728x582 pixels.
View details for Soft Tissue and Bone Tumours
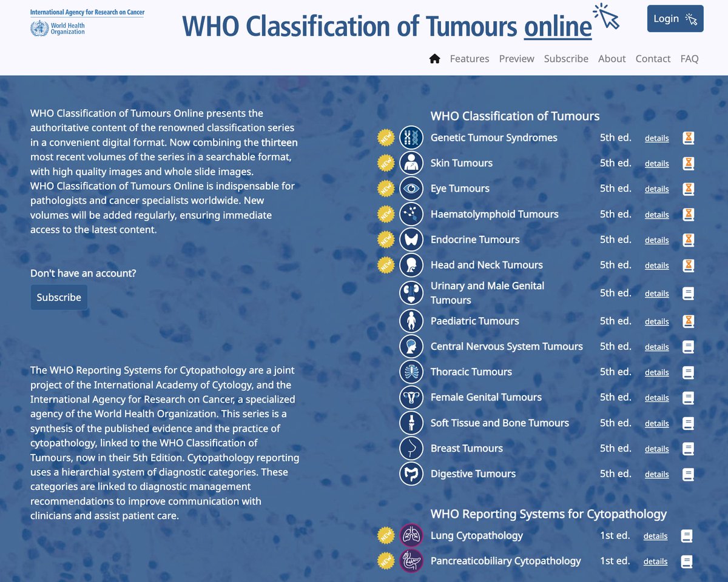tap(656, 423)
